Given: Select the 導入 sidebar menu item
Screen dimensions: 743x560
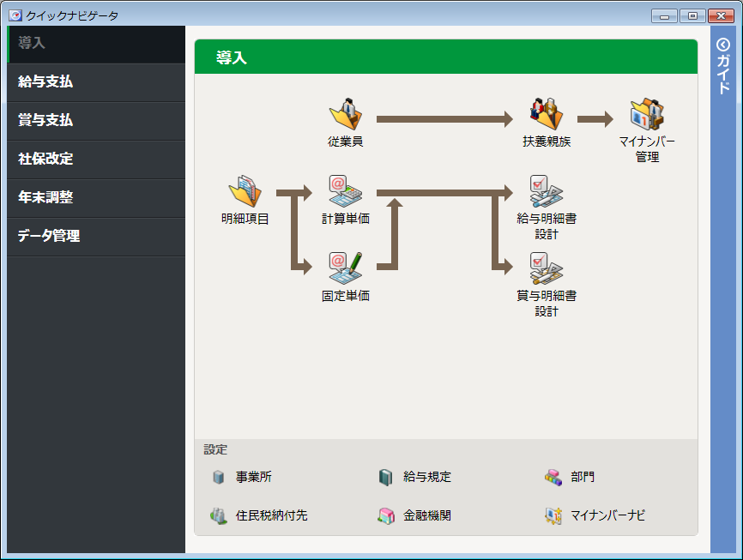Looking at the screenshot, I should click(x=96, y=44).
